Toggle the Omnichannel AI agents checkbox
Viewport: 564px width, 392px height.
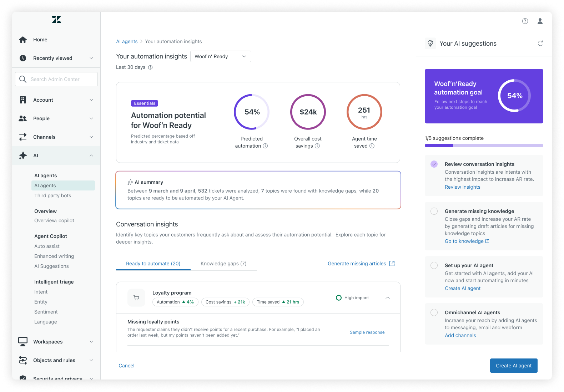coord(434,312)
